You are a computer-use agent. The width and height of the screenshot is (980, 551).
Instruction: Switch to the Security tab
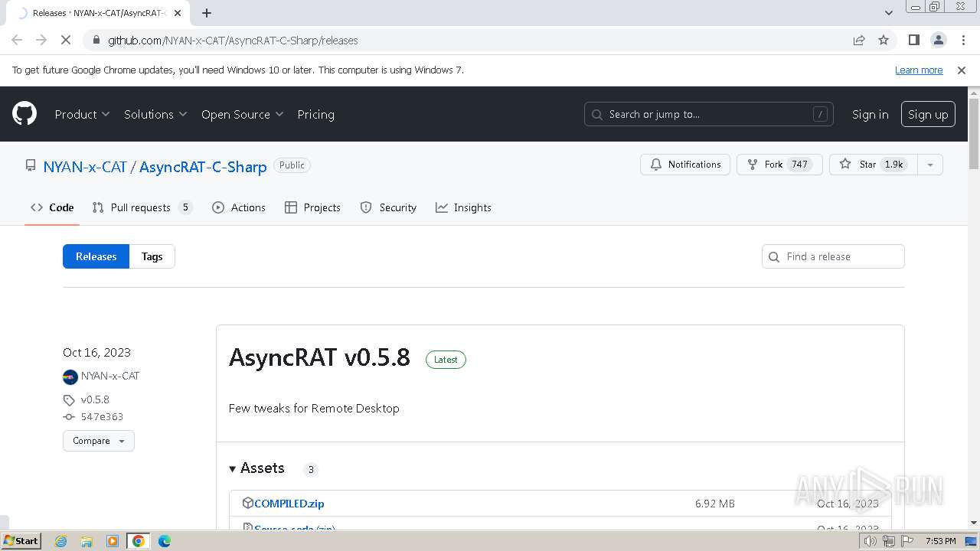coord(388,207)
